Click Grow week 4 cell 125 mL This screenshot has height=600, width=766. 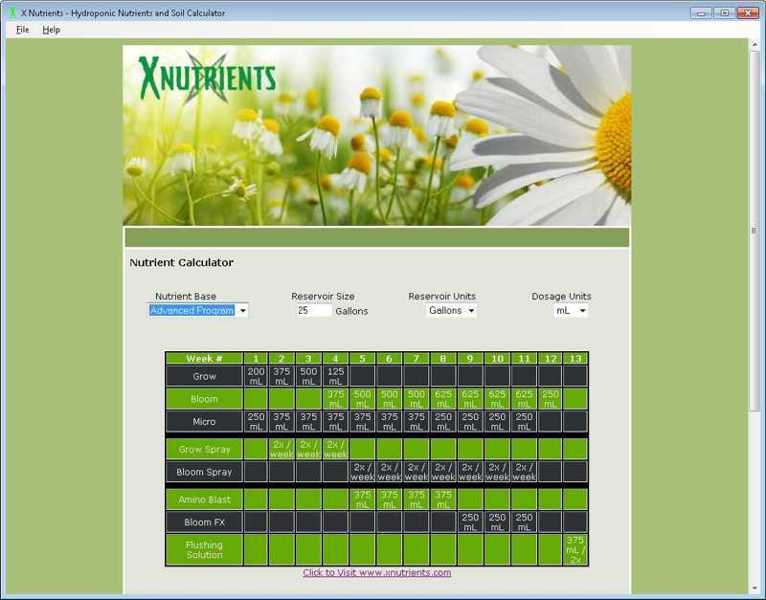[x=335, y=376]
